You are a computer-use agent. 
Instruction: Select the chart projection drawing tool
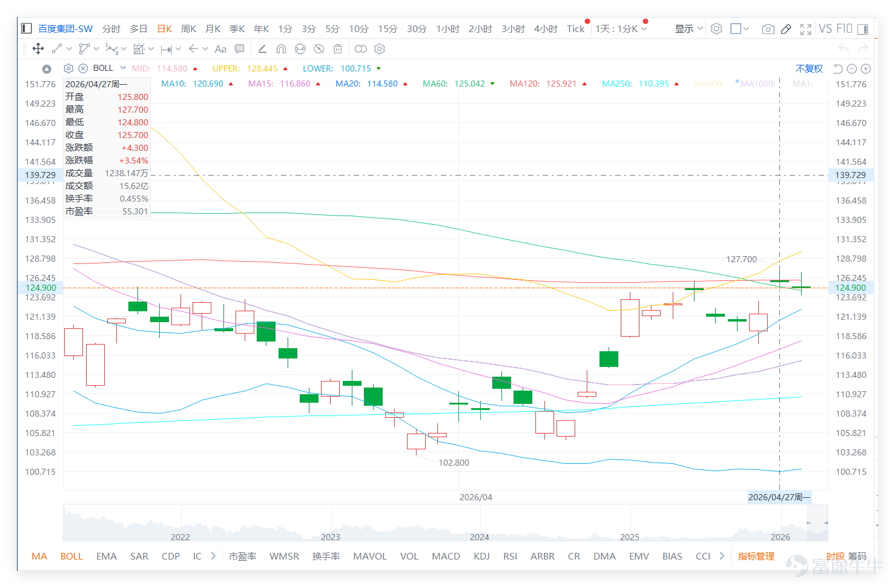(139, 49)
